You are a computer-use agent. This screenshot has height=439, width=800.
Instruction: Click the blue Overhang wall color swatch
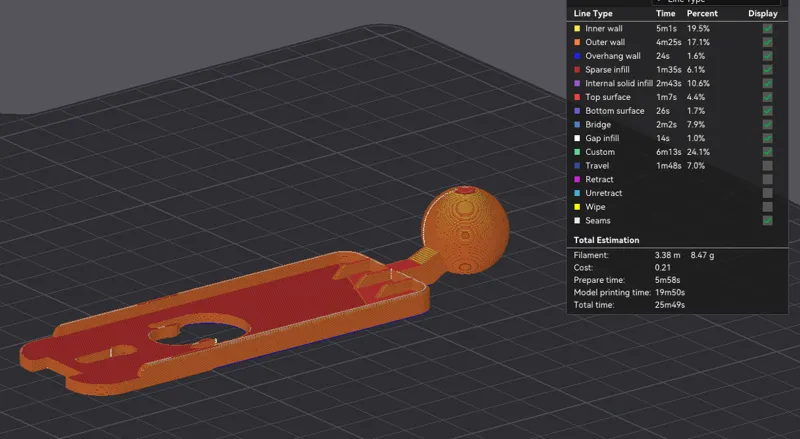coord(577,56)
